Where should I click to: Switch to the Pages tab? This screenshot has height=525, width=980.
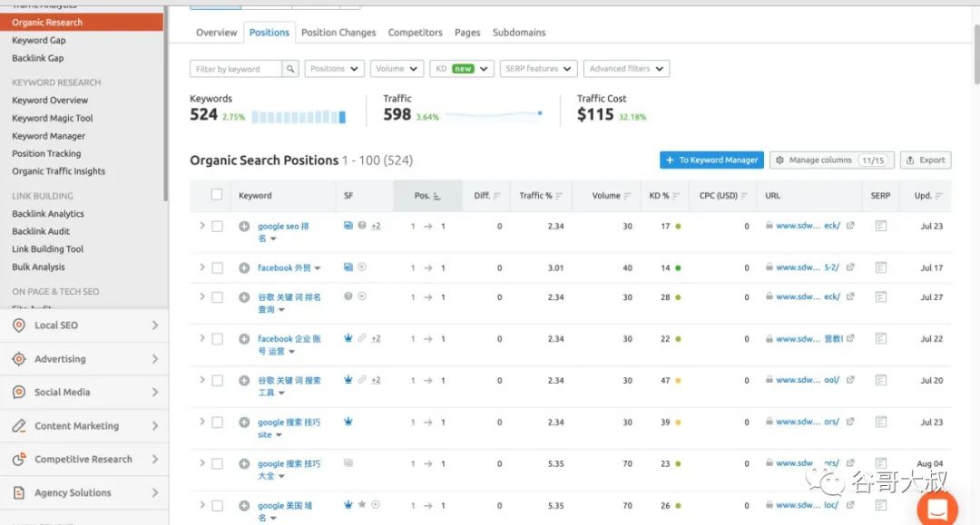[467, 33]
